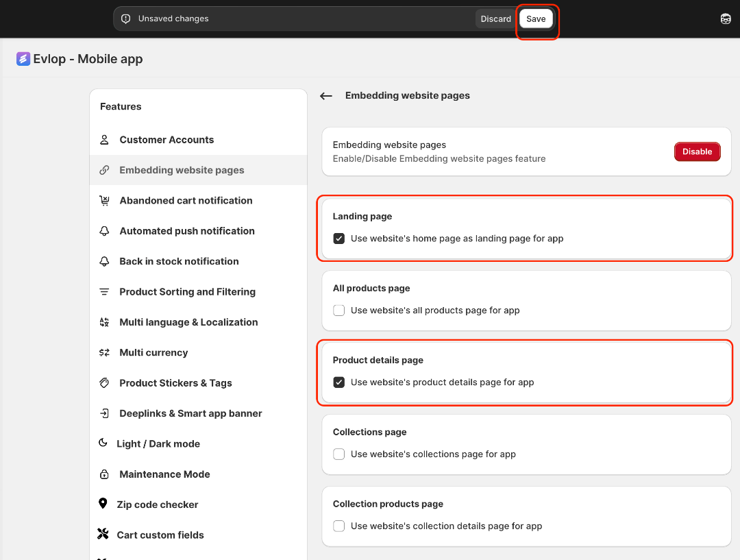Click the Light / Dark mode moon icon

pyautogui.click(x=103, y=443)
